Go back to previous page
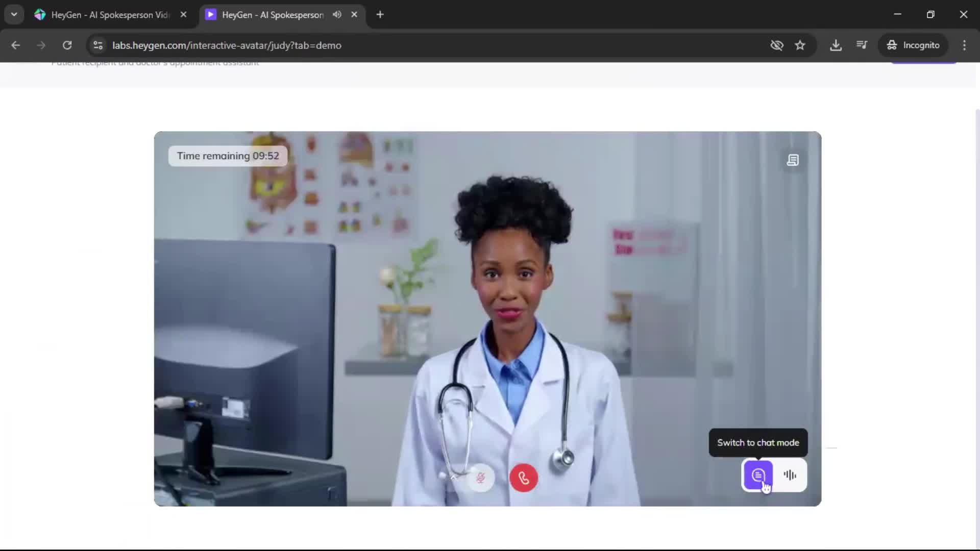Viewport: 980px width, 551px height. [x=15, y=45]
